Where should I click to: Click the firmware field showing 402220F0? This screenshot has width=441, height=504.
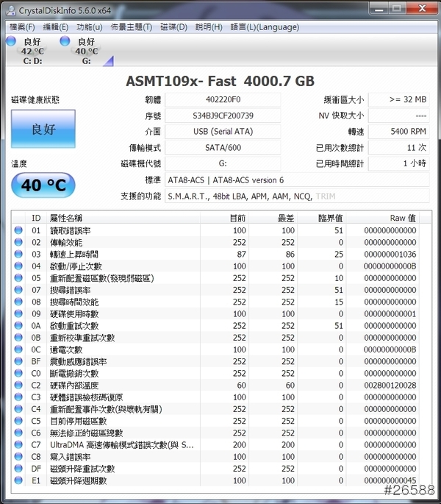click(x=222, y=99)
